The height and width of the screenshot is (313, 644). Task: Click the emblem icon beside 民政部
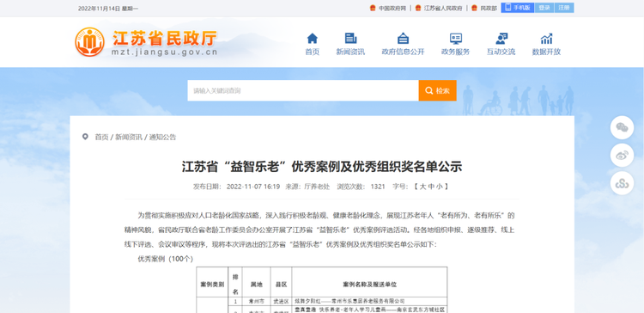click(474, 8)
